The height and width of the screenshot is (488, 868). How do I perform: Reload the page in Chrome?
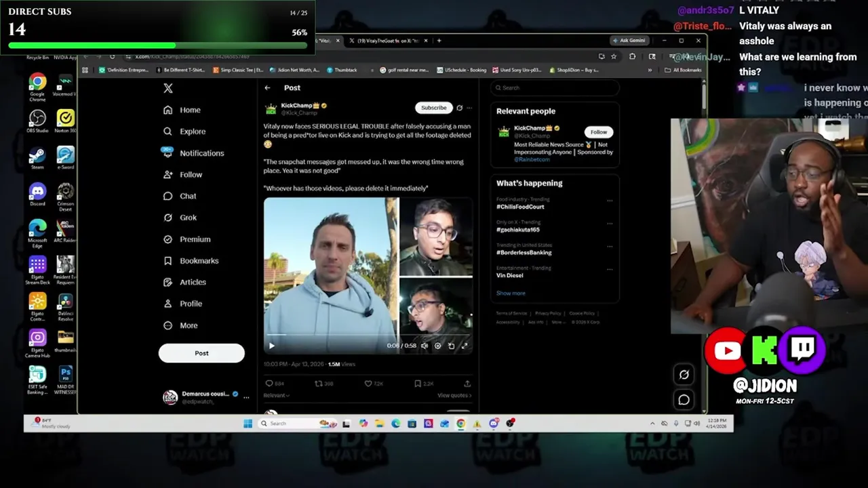click(x=113, y=56)
